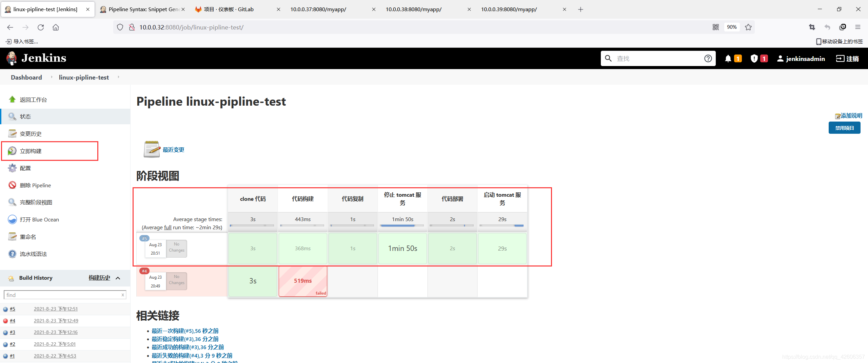The width and height of the screenshot is (868, 363).
Task: Clear the find filter with x
Action: (x=123, y=295)
